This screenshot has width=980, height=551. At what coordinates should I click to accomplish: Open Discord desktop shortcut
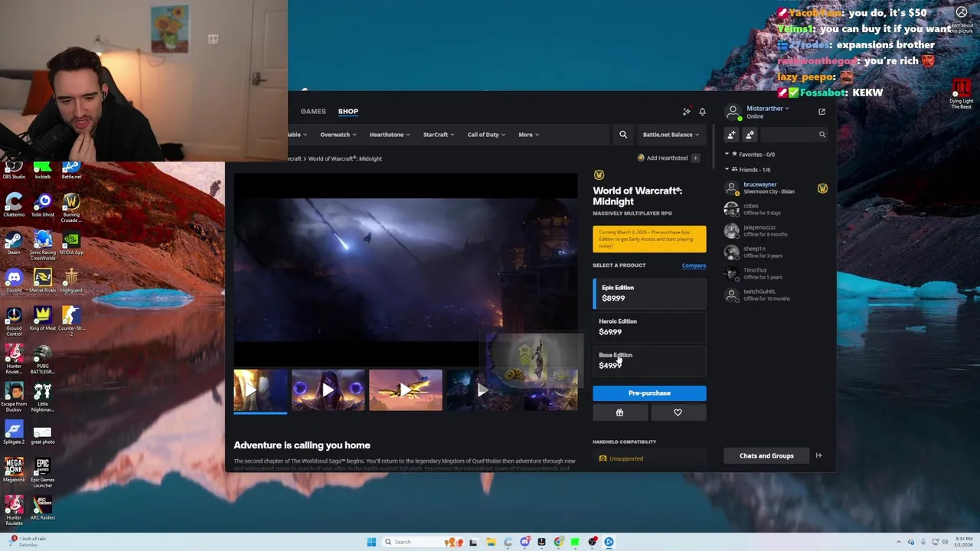coord(14,282)
